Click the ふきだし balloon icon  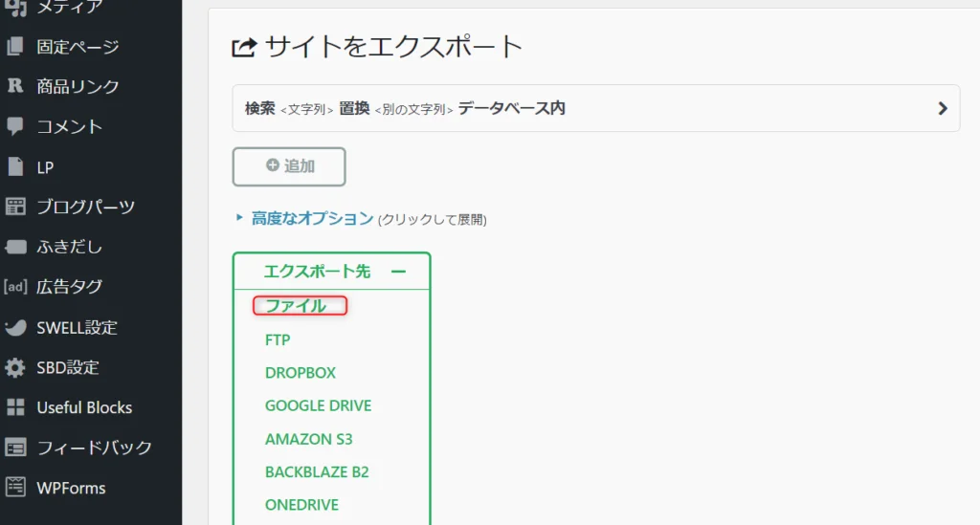click(15, 248)
